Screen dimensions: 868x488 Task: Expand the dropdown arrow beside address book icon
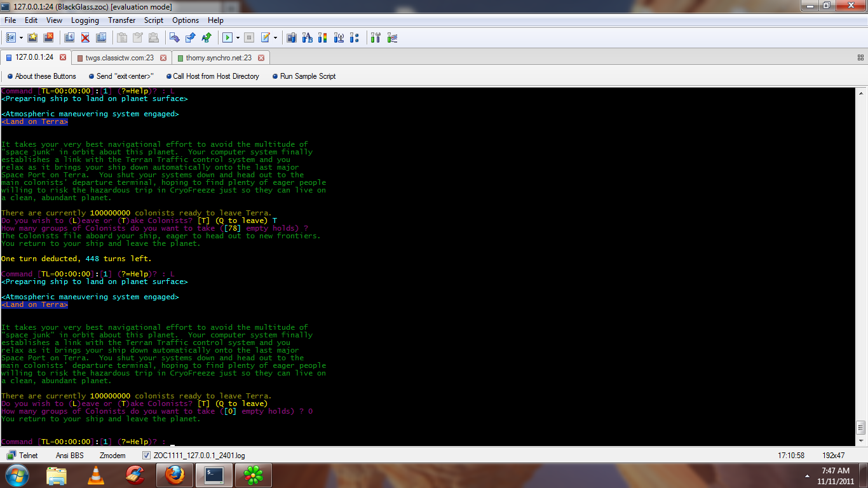(x=21, y=37)
